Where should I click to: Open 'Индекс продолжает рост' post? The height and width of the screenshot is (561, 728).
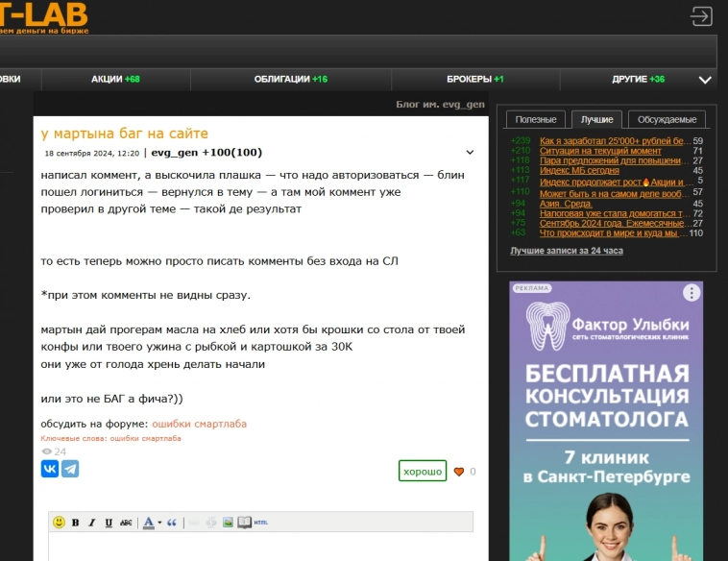coord(616,182)
